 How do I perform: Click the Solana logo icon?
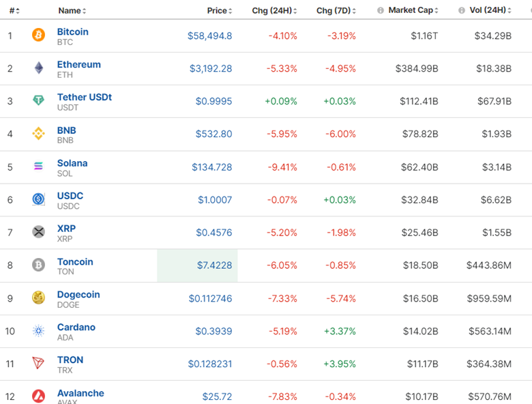pyautogui.click(x=38, y=166)
